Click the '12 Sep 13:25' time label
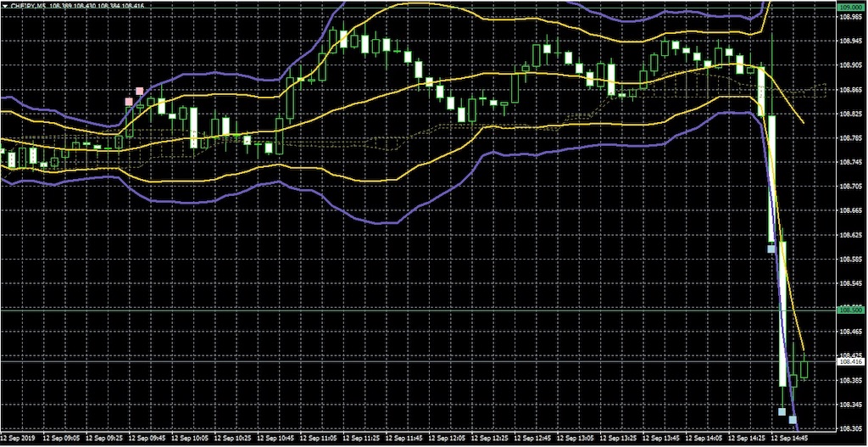 (618, 438)
